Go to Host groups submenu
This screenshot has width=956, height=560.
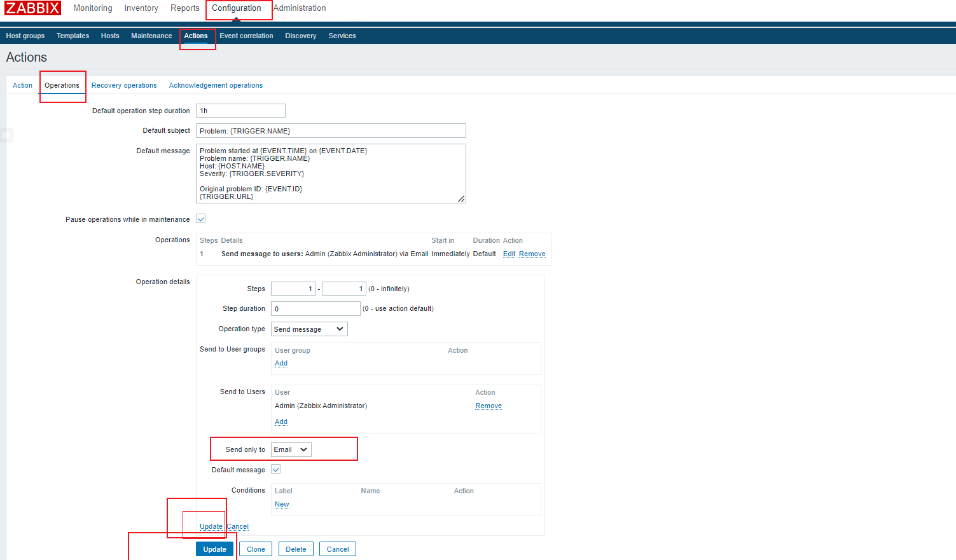(25, 36)
